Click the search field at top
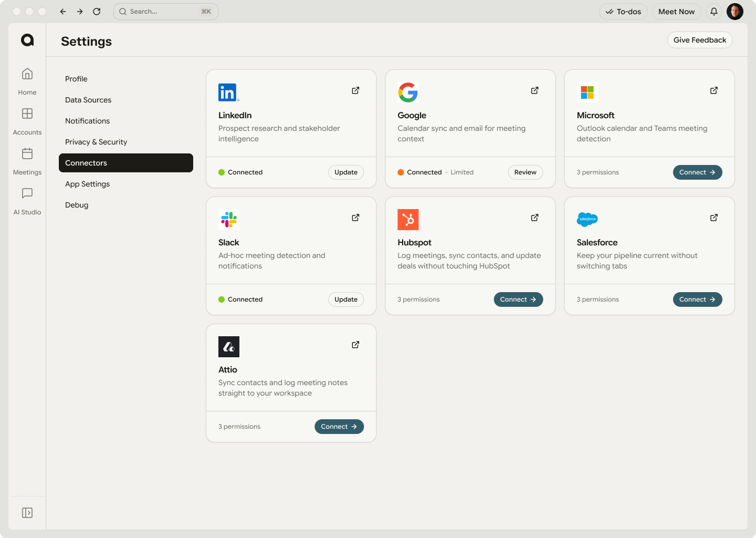 166,12
